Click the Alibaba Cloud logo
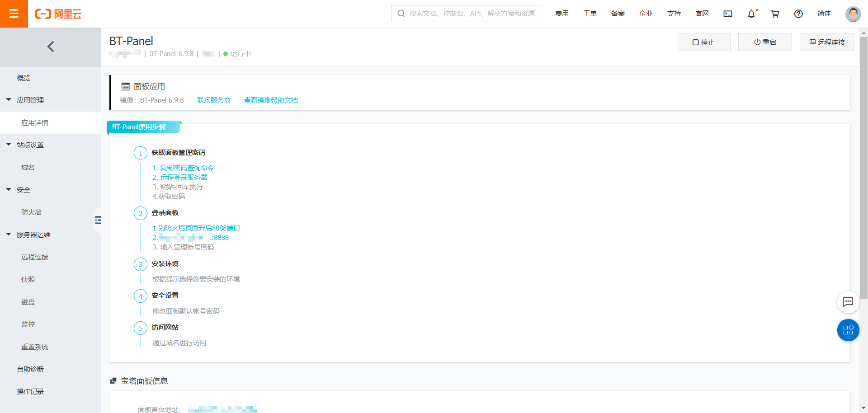This screenshot has width=868, height=413. (x=58, y=14)
